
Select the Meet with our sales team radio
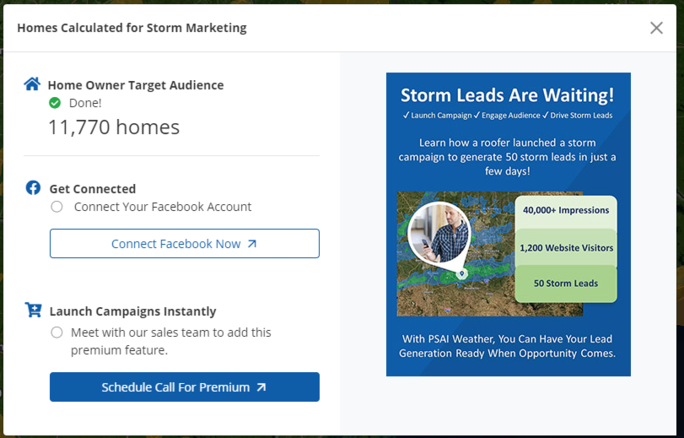(x=57, y=332)
